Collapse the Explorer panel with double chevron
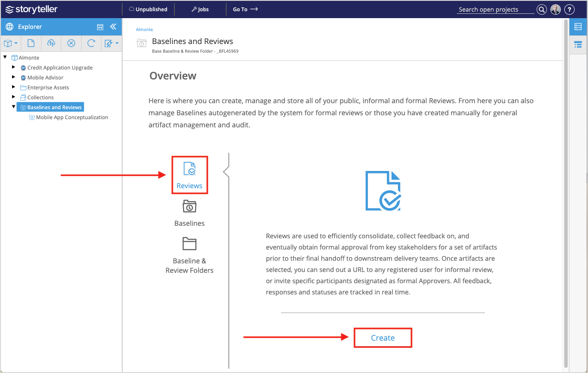The image size is (588, 373). (x=113, y=27)
